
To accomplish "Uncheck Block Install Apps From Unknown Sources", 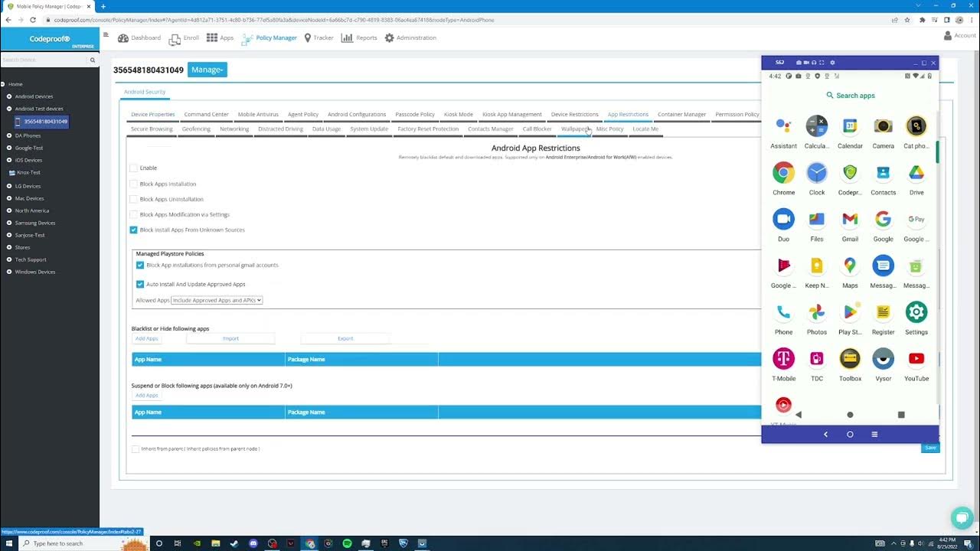I will point(133,230).
